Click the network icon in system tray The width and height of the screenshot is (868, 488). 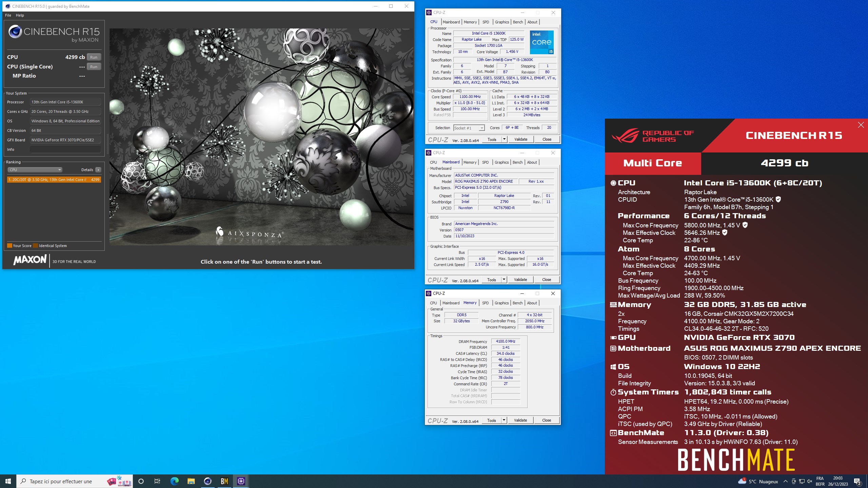(802, 481)
